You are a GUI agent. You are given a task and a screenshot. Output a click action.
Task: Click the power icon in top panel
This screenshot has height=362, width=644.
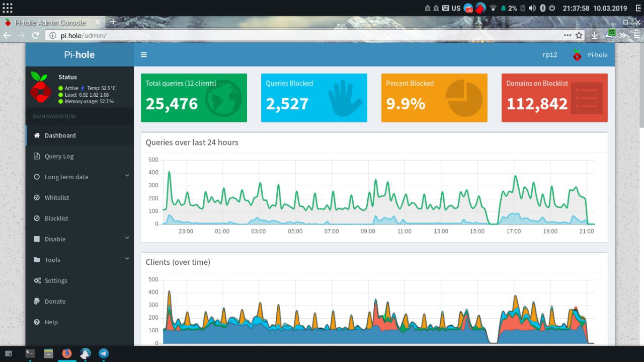[552, 8]
